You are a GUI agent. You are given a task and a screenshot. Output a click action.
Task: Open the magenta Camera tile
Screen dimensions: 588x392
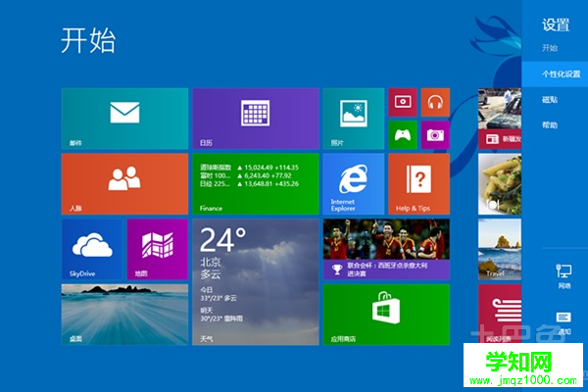[x=435, y=134]
